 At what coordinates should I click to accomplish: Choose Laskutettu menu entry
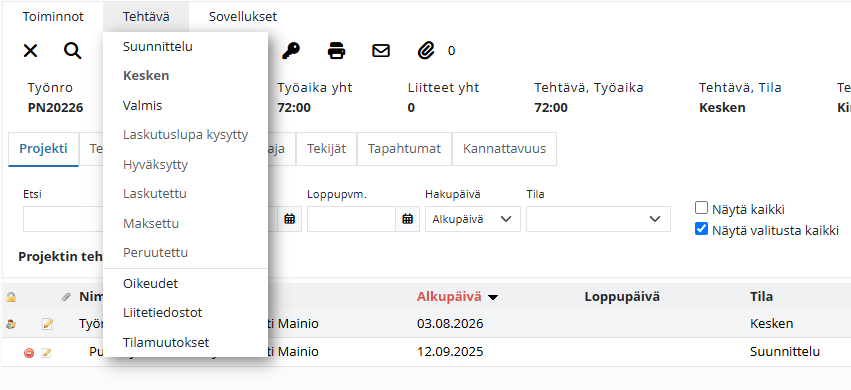click(x=186, y=194)
